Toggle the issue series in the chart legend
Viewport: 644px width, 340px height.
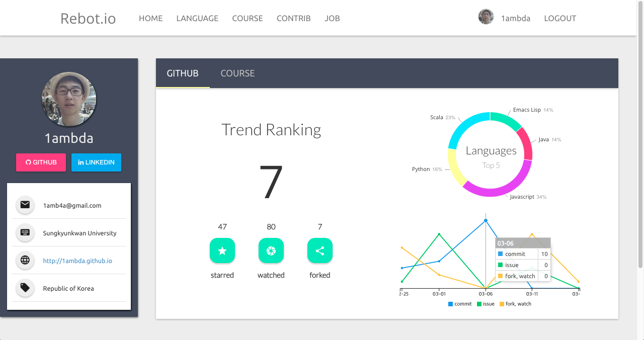(486, 304)
